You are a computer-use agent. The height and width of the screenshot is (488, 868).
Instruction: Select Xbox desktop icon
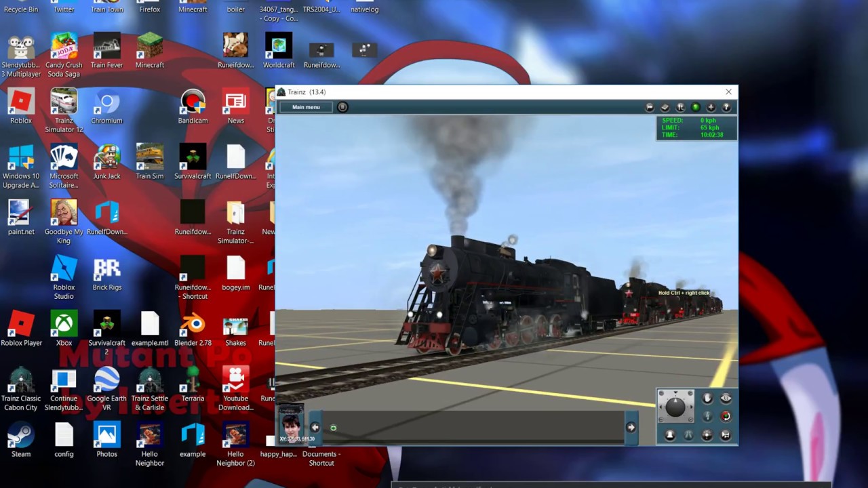tap(64, 329)
